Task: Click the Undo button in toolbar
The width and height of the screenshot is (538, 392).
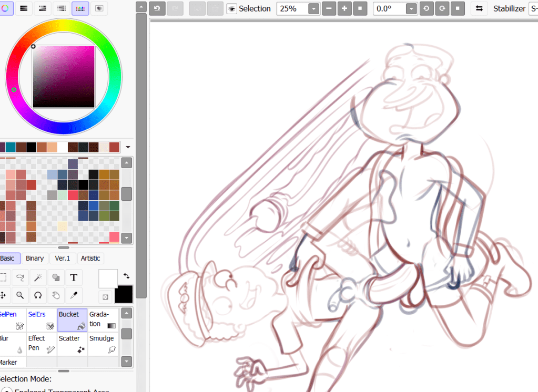Action: tap(158, 8)
